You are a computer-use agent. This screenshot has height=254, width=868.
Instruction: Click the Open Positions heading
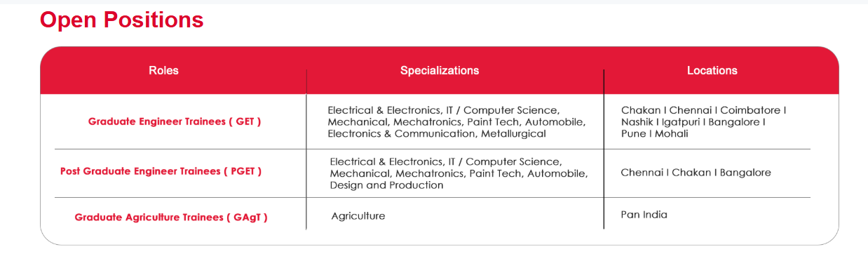pyautogui.click(x=122, y=20)
